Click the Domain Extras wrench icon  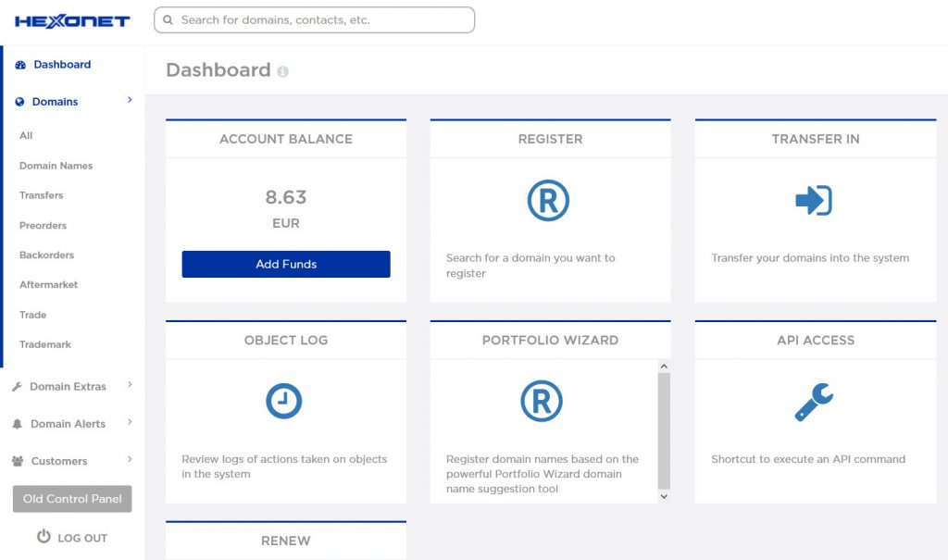[x=17, y=386]
